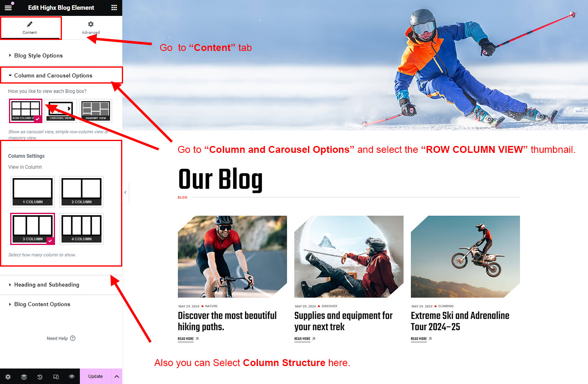Open save options arrow next to Update
Screen dimensions: 588x384
(117, 376)
